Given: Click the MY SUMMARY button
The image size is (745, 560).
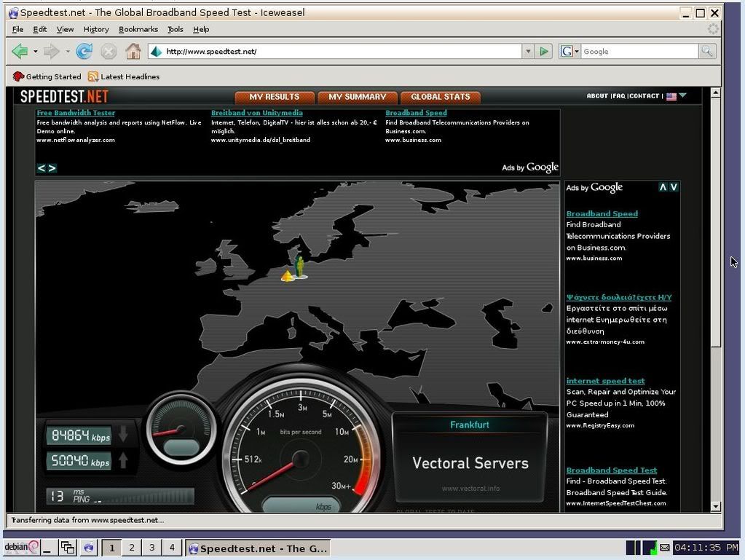Looking at the screenshot, I should click(358, 97).
